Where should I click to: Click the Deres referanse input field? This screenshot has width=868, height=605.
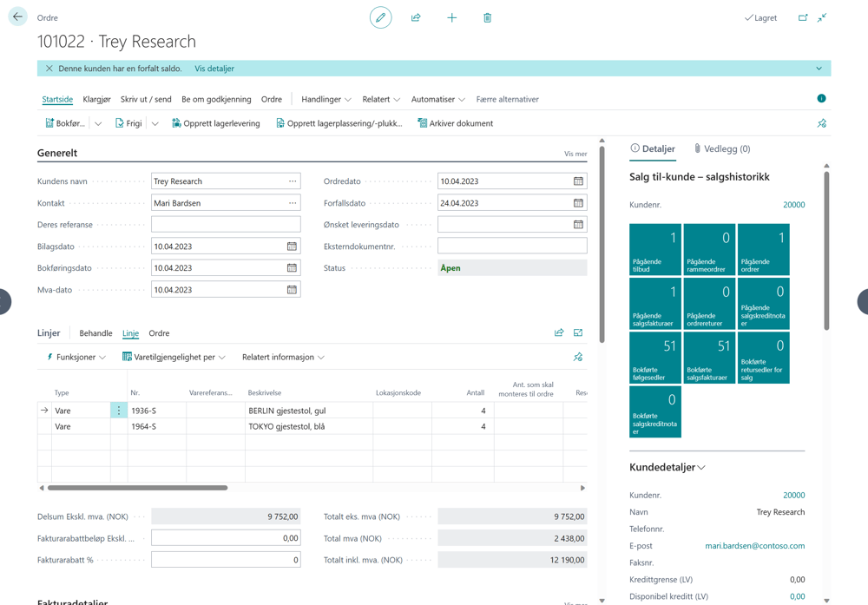[x=226, y=224]
